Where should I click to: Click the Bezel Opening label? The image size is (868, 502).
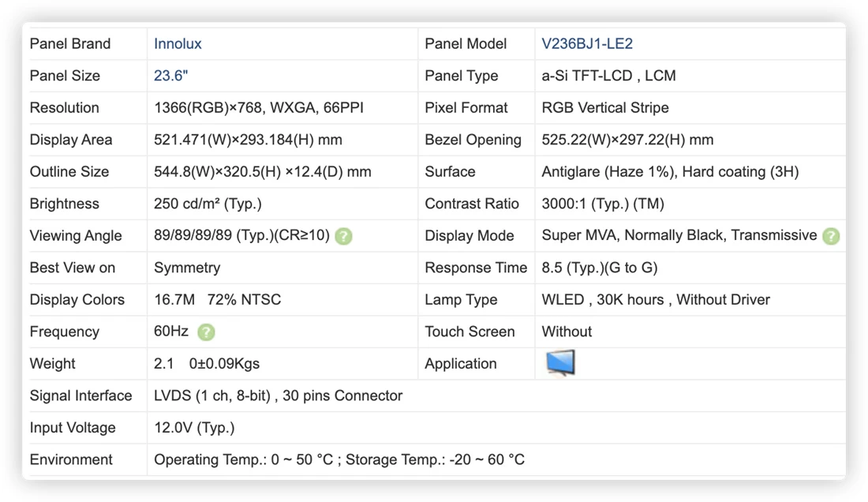(473, 140)
